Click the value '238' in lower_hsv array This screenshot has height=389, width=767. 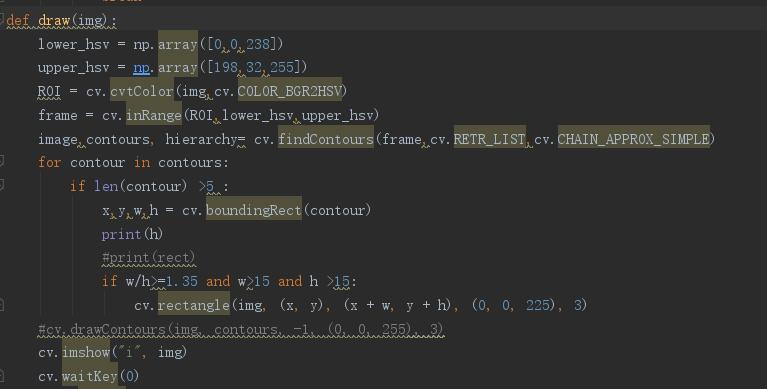(258, 44)
